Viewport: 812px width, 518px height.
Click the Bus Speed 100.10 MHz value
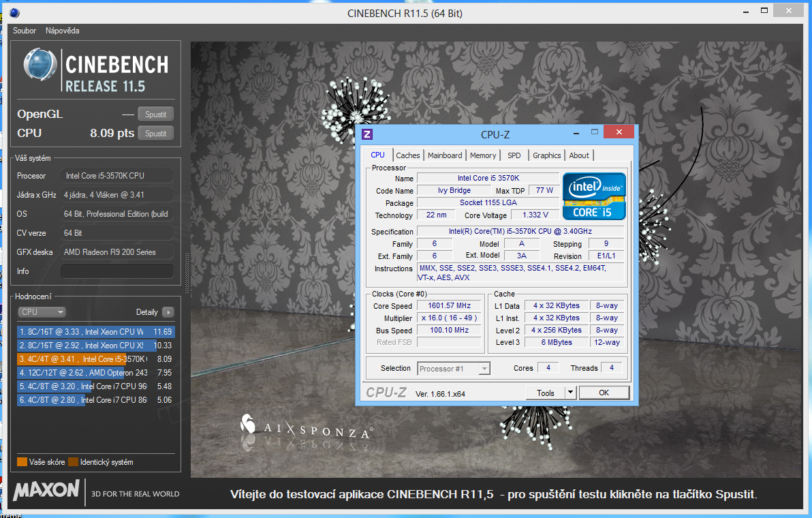(x=449, y=330)
